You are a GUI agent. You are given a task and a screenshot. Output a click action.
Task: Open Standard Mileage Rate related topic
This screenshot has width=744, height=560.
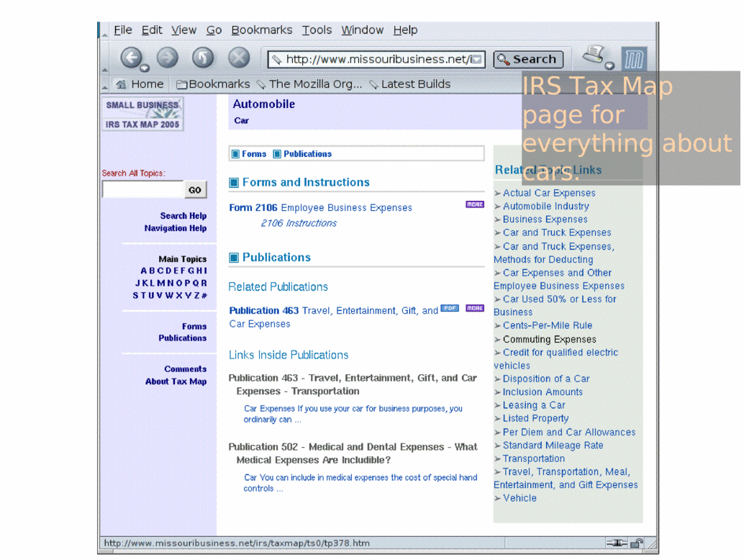(553, 445)
